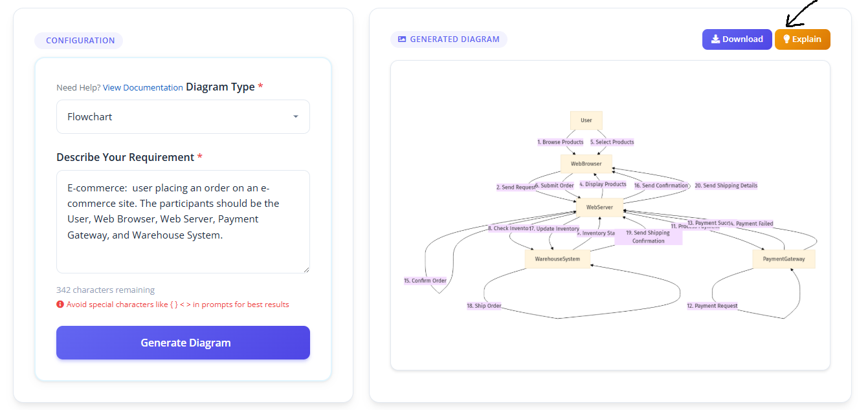
Task: Select the WarehouseSystem node in diagram
Action: [557, 259]
